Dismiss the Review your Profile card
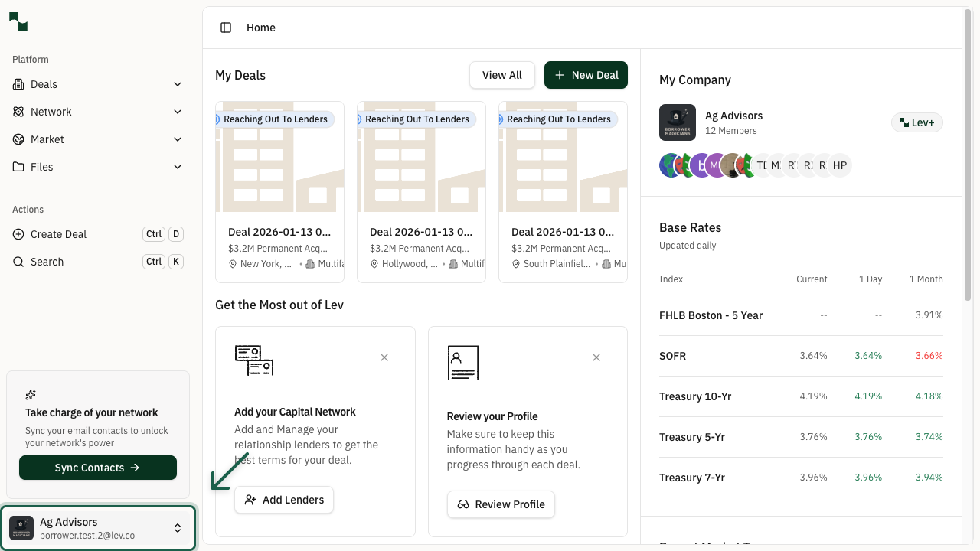 [596, 357]
